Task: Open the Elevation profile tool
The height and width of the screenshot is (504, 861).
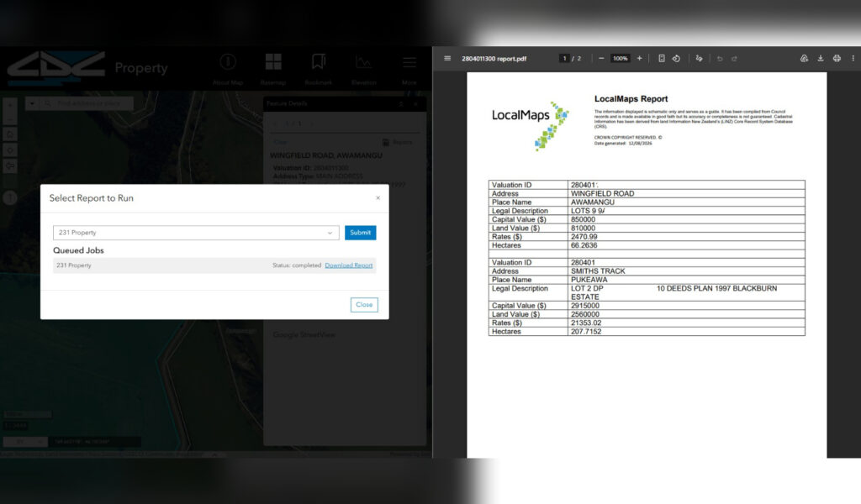Action: coord(363,69)
